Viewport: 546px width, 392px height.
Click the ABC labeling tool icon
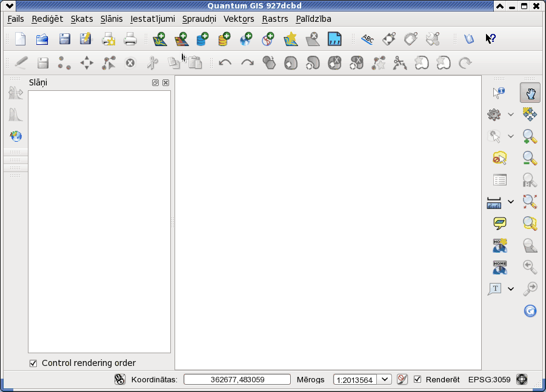tap(367, 39)
